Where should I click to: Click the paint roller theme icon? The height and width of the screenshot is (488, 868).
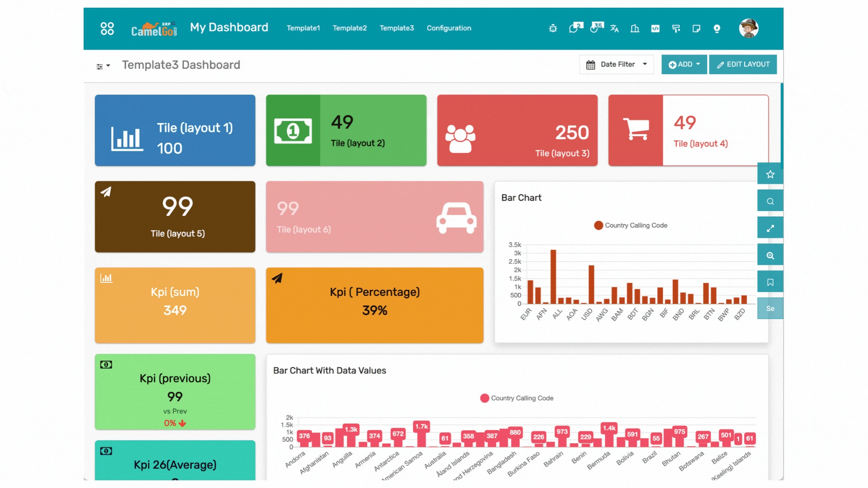tap(676, 28)
